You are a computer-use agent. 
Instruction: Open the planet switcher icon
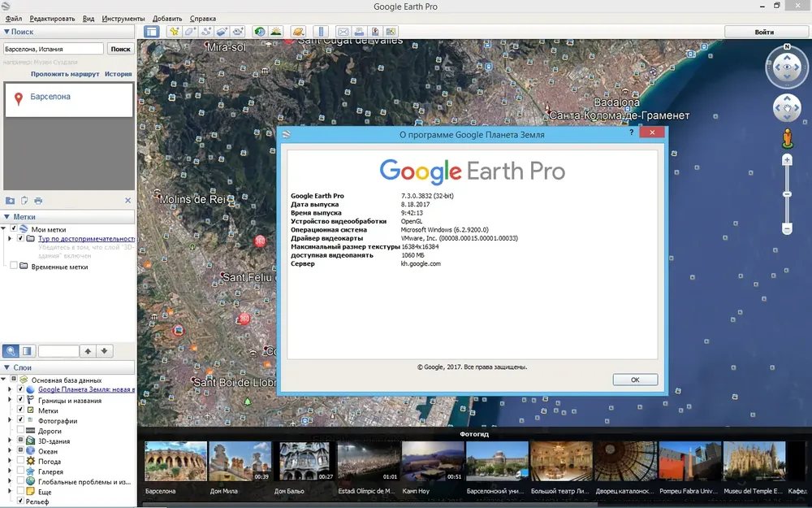click(x=298, y=32)
